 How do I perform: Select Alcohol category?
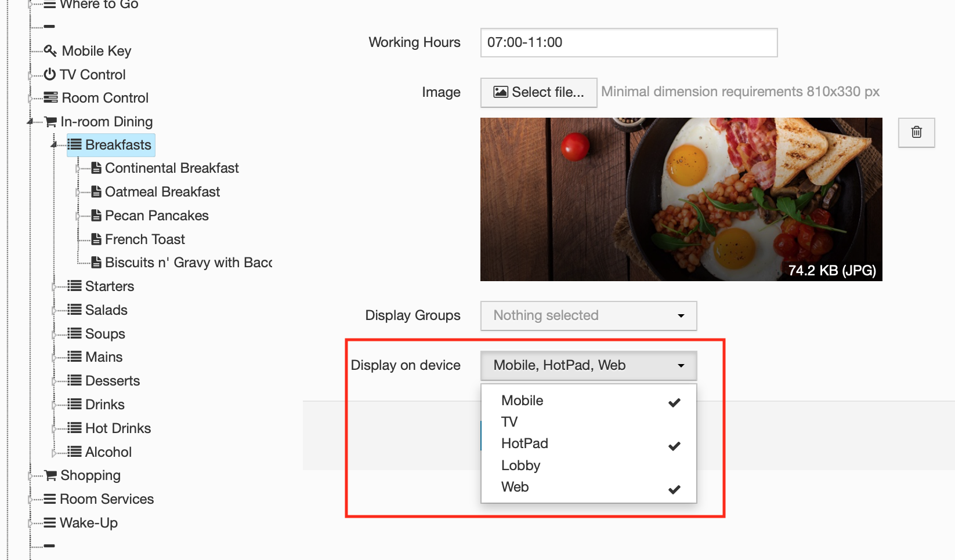coord(108,452)
